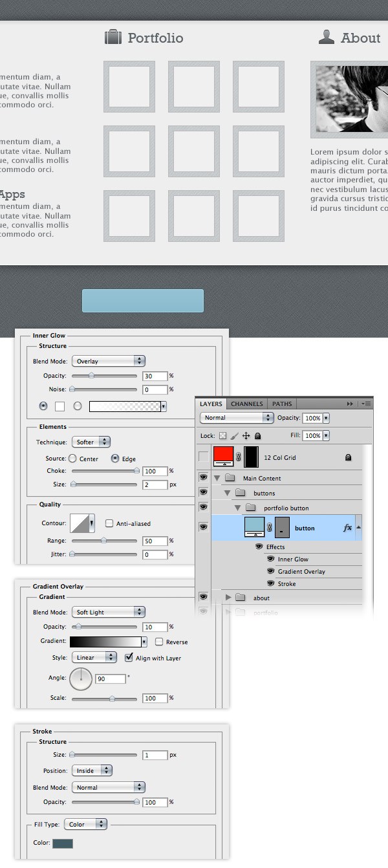Click Inner Glow white color swatch
Screen dimensions: 388x868
coord(59,406)
